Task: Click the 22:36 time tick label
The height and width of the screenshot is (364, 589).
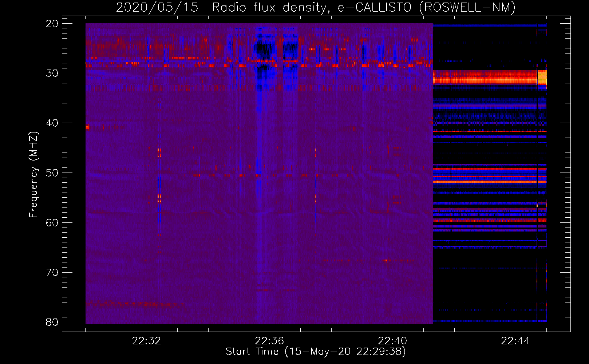Action: coord(269,341)
